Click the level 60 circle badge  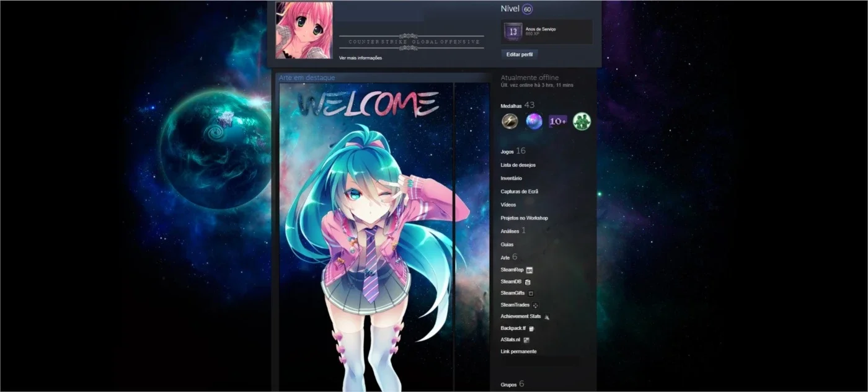527,9
